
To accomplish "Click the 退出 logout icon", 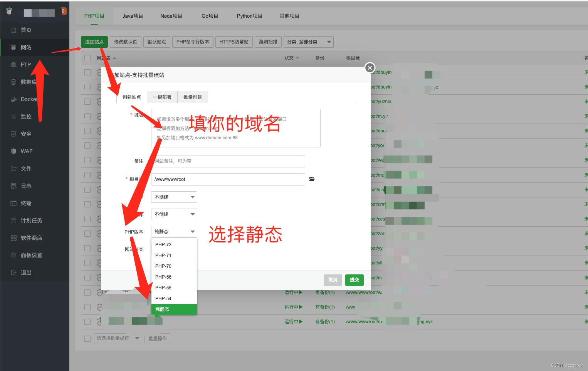I will pyautogui.click(x=13, y=272).
